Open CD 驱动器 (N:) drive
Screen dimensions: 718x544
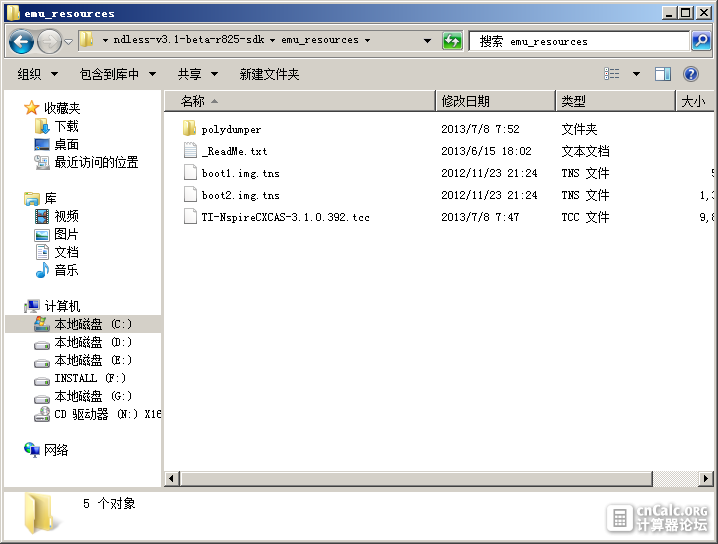point(108,414)
